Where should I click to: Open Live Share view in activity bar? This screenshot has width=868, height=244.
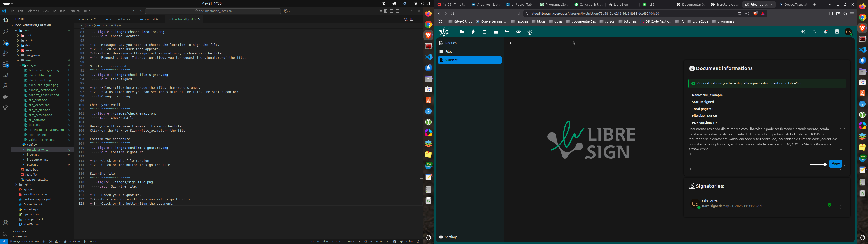tap(5, 108)
